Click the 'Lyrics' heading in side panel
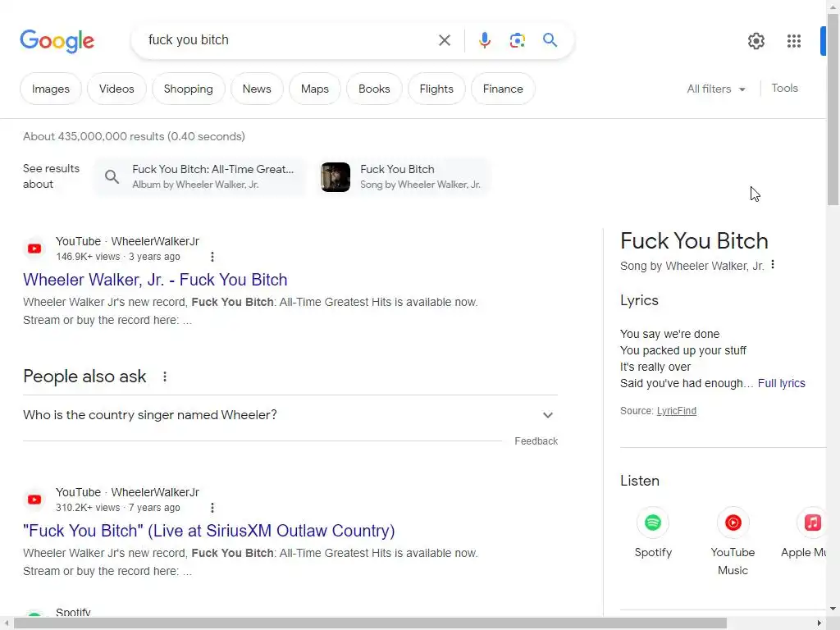 (639, 300)
